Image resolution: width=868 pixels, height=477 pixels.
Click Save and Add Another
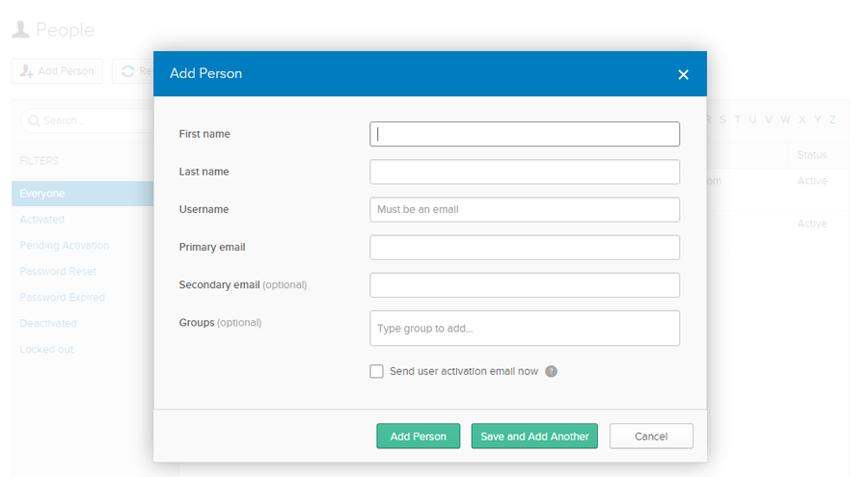[534, 437]
